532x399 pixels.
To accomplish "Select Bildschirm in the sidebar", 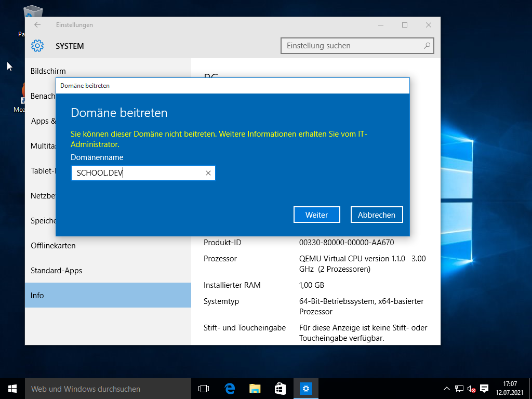I will (x=48, y=71).
